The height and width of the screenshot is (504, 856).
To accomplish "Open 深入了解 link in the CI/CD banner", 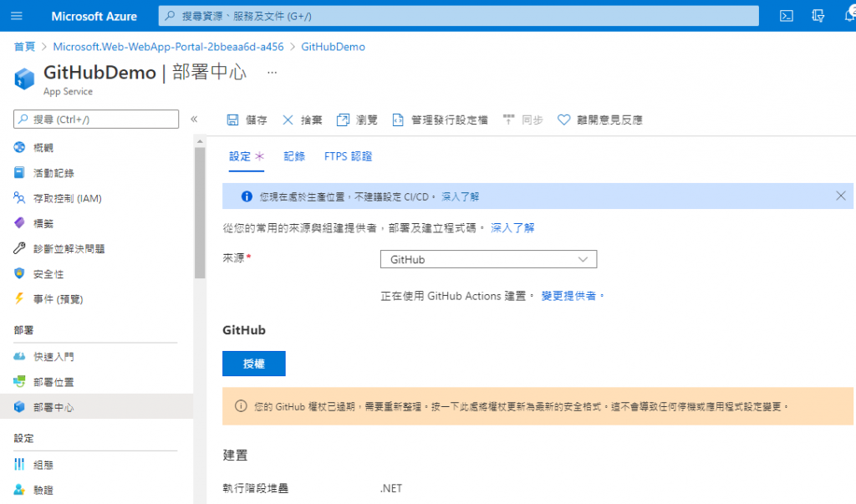I will [460, 196].
